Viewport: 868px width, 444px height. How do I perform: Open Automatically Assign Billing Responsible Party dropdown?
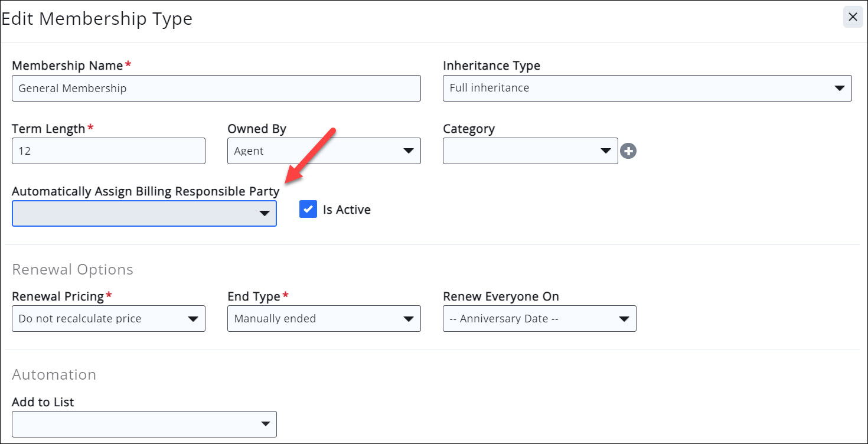point(144,214)
